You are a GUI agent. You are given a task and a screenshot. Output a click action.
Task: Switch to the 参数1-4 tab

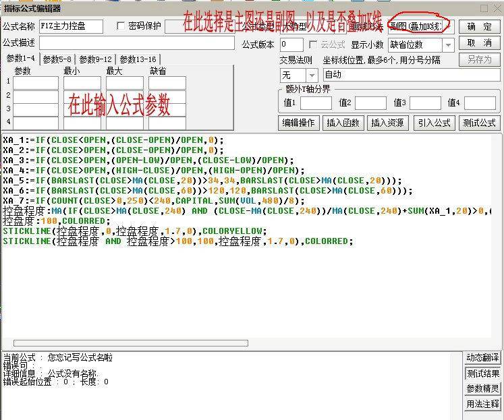coord(20,59)
